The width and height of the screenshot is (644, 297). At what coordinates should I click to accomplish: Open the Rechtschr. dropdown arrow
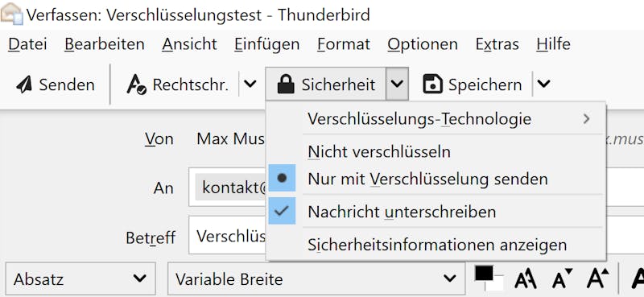pos(250,85)
